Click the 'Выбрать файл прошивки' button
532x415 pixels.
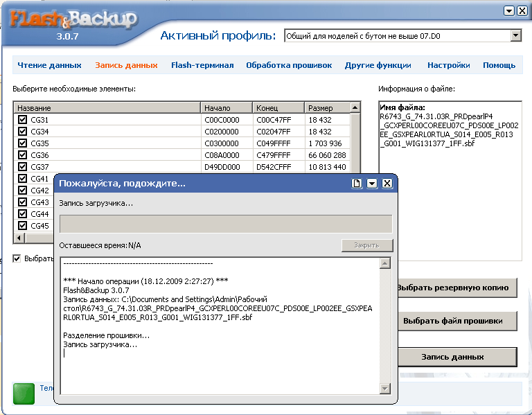click(x=457, y=321)
